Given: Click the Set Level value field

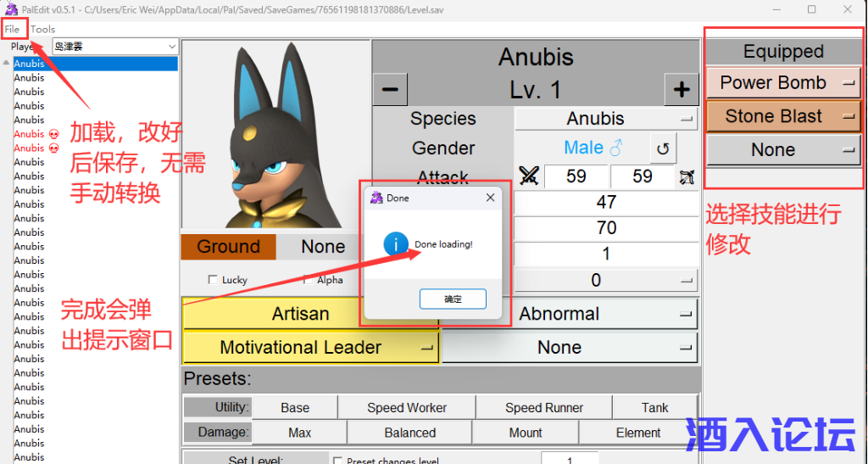Looking at the screenshot, I should (570, 458).
